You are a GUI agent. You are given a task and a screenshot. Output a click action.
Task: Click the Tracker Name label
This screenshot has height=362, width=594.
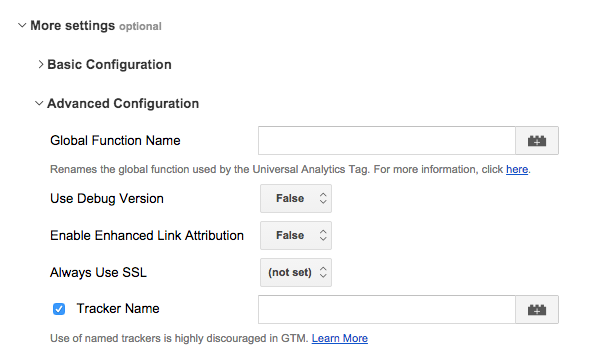pyautogui.click(x=118, y=309)
